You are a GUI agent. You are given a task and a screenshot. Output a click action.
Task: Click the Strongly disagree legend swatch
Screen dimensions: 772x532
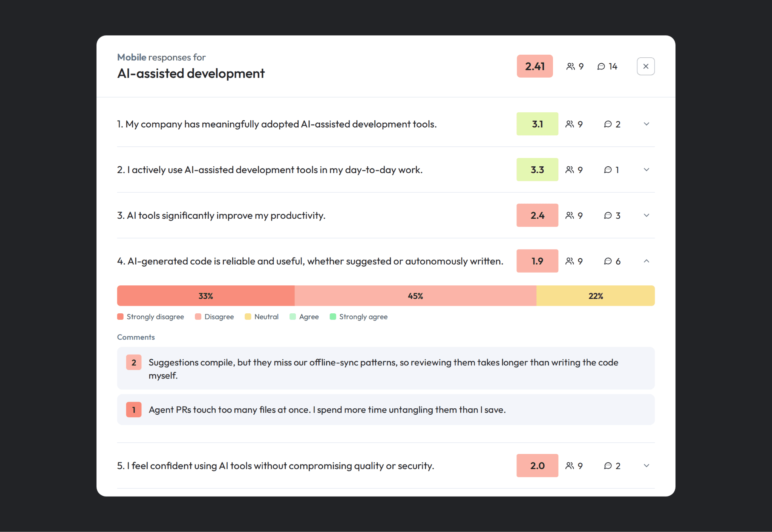(120, 317)
